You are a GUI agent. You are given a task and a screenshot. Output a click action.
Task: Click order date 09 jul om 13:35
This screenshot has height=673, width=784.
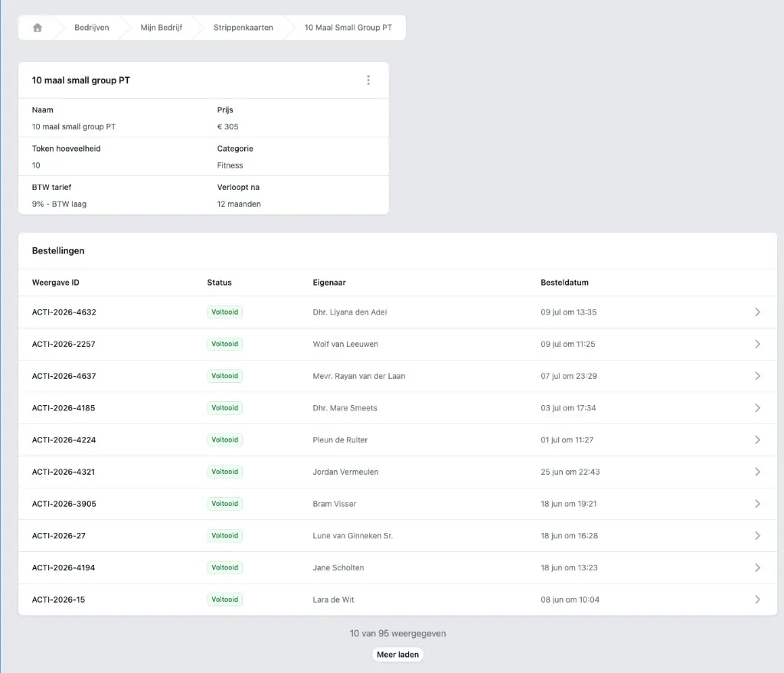569,312
